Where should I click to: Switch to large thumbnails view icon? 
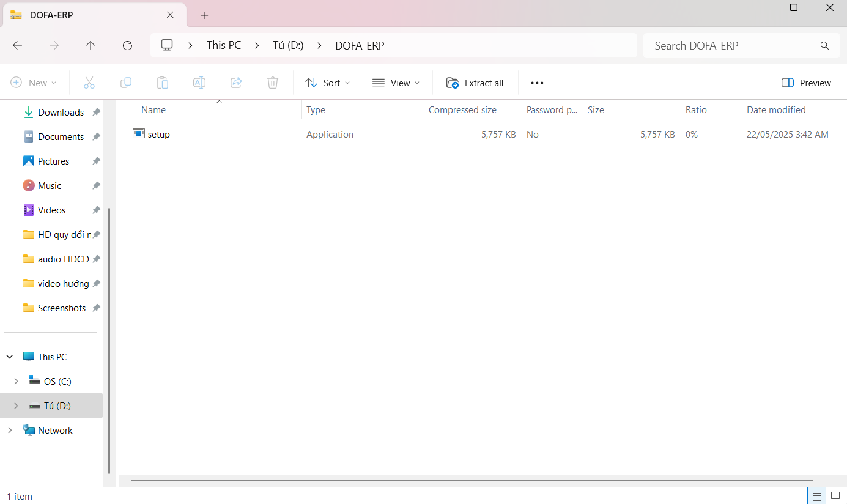835,496
